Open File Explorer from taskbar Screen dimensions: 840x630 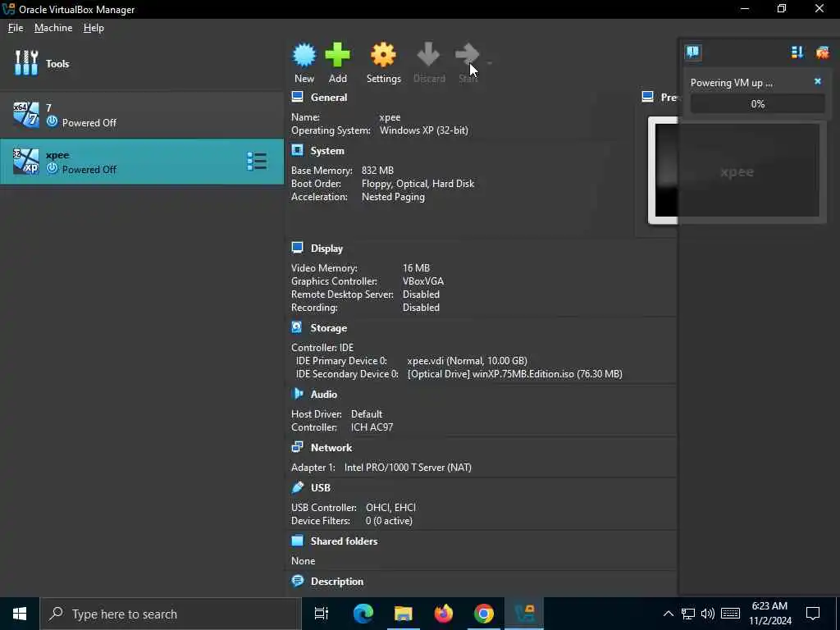pos(404,614)
